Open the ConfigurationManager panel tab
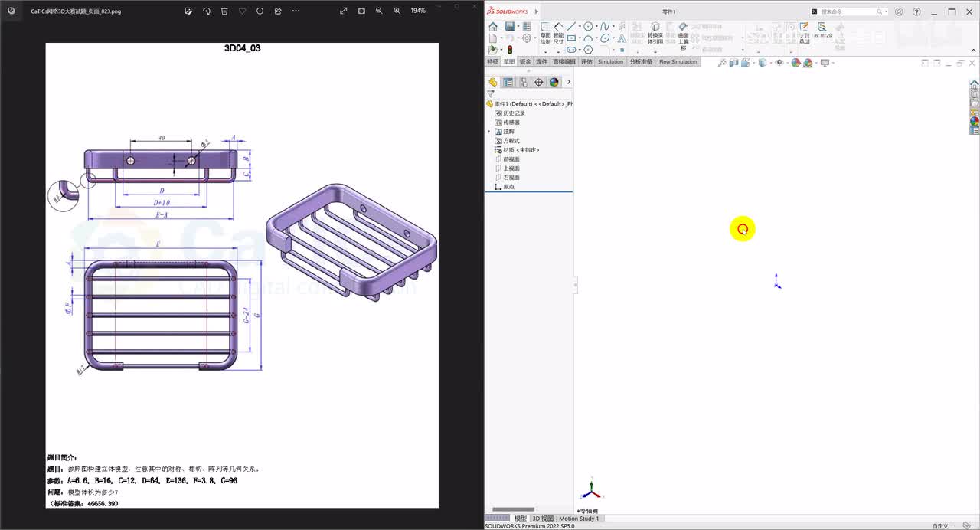 coord(524,82)
